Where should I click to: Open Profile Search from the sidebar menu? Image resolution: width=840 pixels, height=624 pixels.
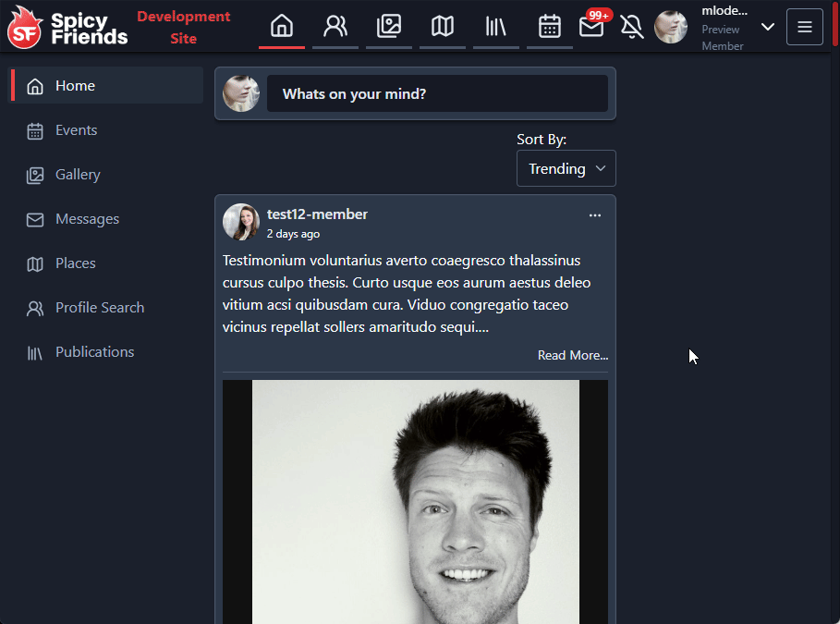coord(100,307)
